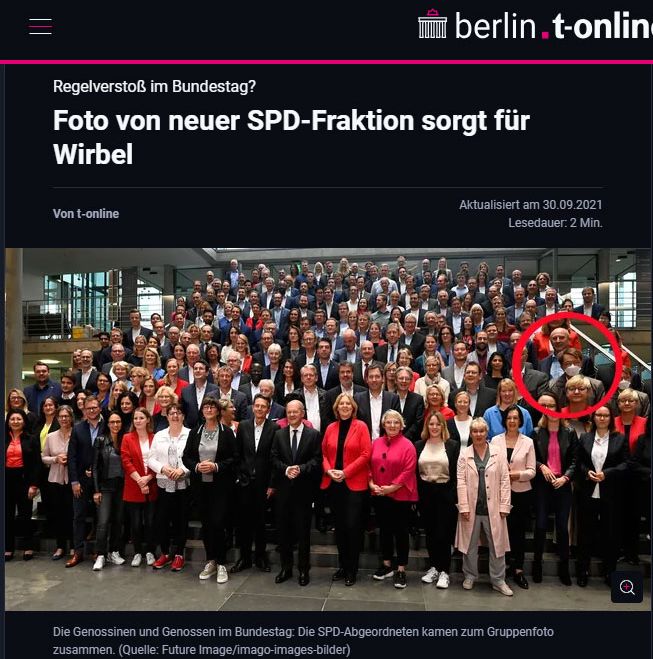
Task: Click the kicker 'Regelverstoß im Bundestag?'
Action: (x=154, y=86)
